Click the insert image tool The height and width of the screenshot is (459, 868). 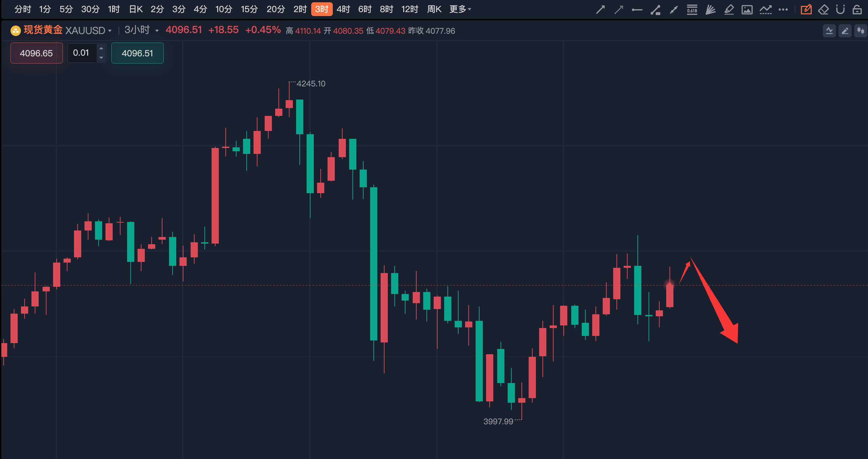click(x=747, y=9)
